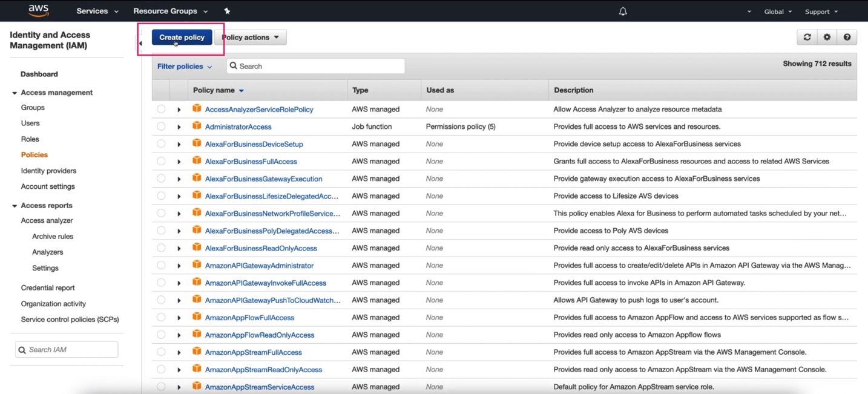Open Archive rules under Access analyzer

pos(53,236)
